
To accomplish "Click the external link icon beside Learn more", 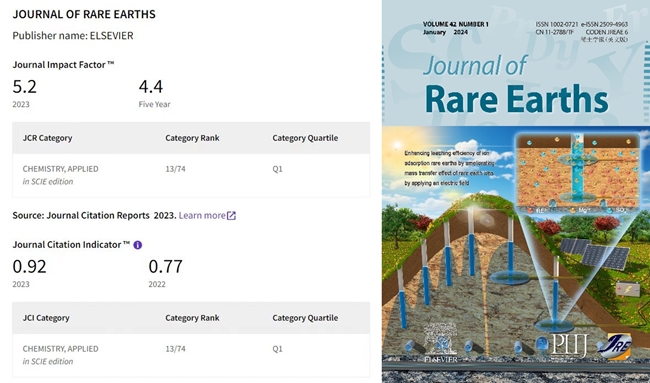I will pos(231,216).
